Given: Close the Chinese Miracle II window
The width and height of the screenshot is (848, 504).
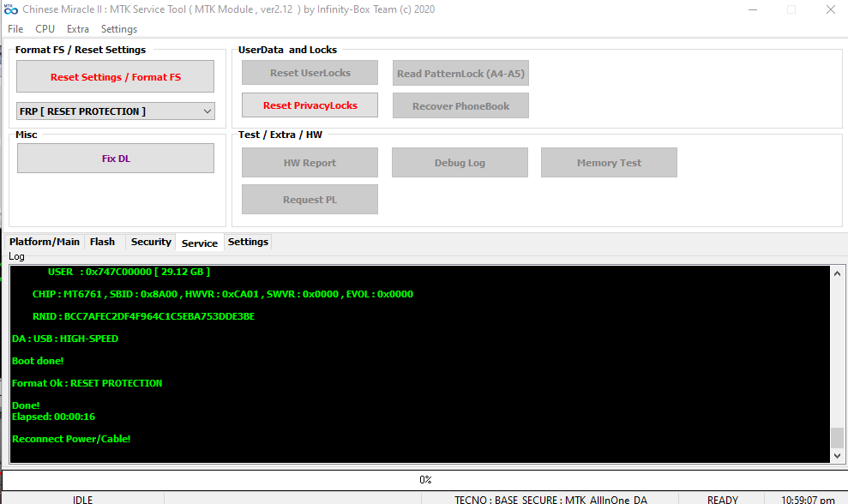Looking at the screenshot, I should 831,9.
